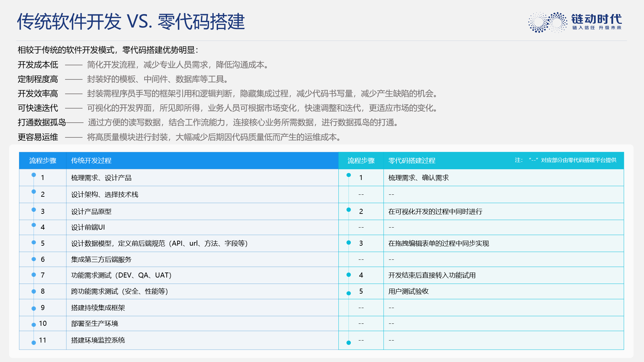
Task: Select the heading 打通数据孤岛
Action: pyautogui.click(x=42, y=122)
